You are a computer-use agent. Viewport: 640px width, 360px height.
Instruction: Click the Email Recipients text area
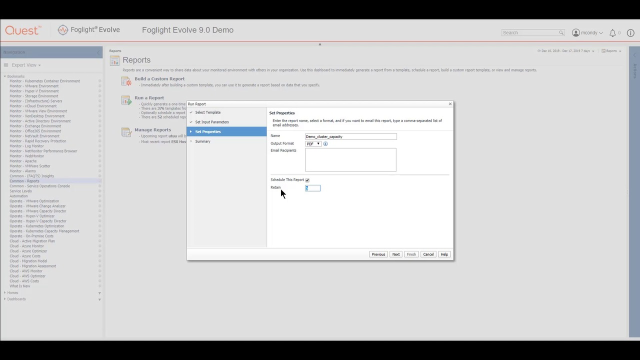point(351,160)
